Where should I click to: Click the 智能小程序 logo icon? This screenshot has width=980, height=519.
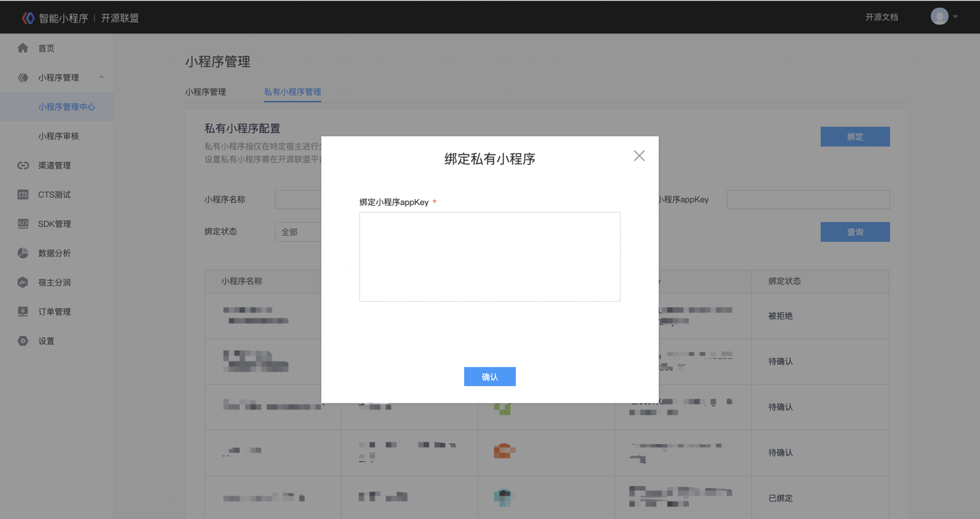pos(28,18)
